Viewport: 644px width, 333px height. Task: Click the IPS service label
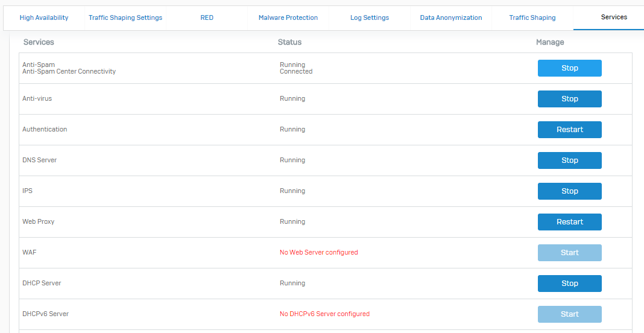pyautogui.click(x=27, y=191)
